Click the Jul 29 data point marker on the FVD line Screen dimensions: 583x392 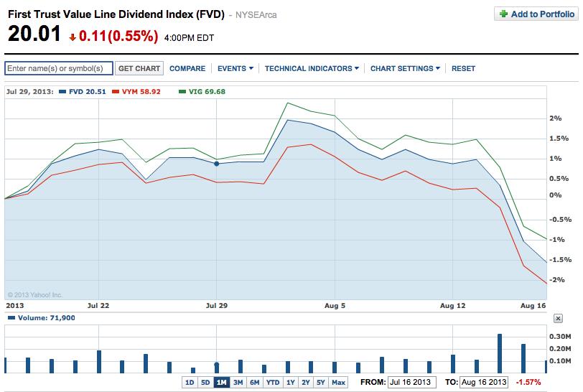[x=216, y=164]
